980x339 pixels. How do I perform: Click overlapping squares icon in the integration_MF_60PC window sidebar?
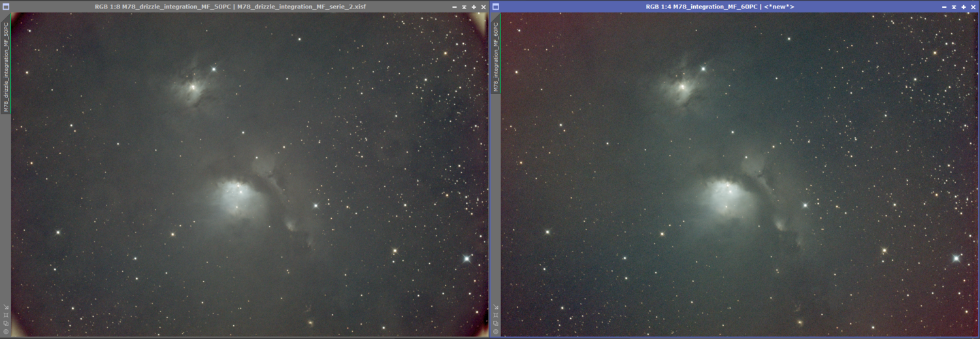click(x=496, y=323)
